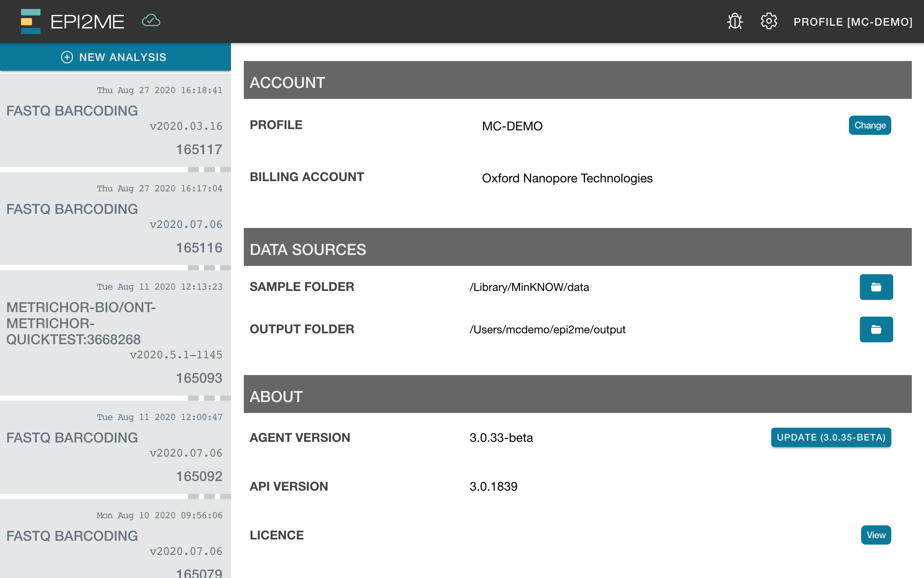View the licence with View button
The width and height of the screenshot is (924, 578).
(x=876, y=535)
